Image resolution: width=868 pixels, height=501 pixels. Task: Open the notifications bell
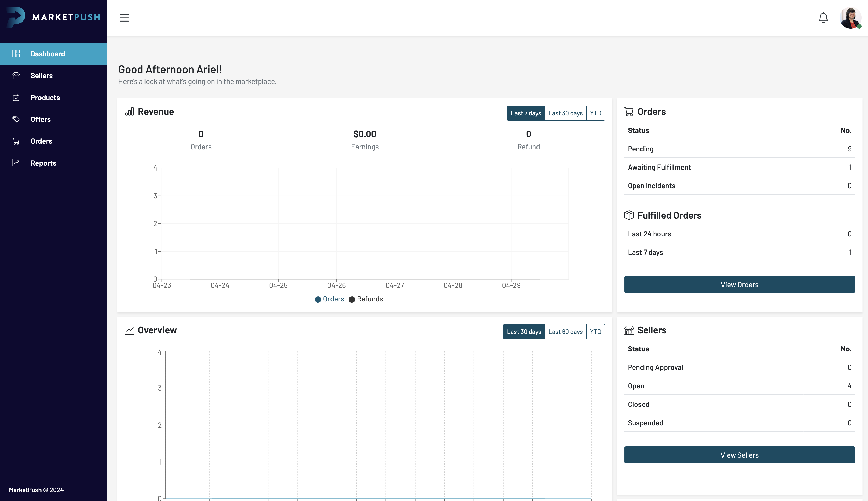(823, 18)
